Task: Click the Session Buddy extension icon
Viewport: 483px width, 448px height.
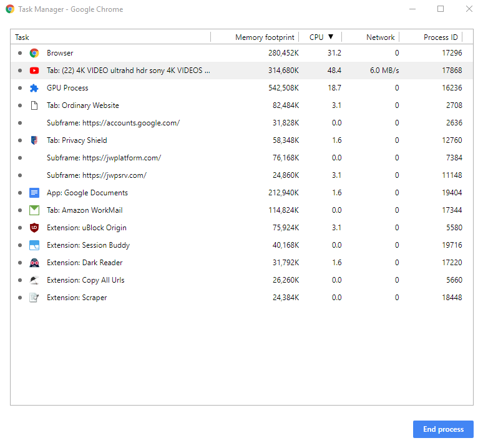Action: pos(34,245)
